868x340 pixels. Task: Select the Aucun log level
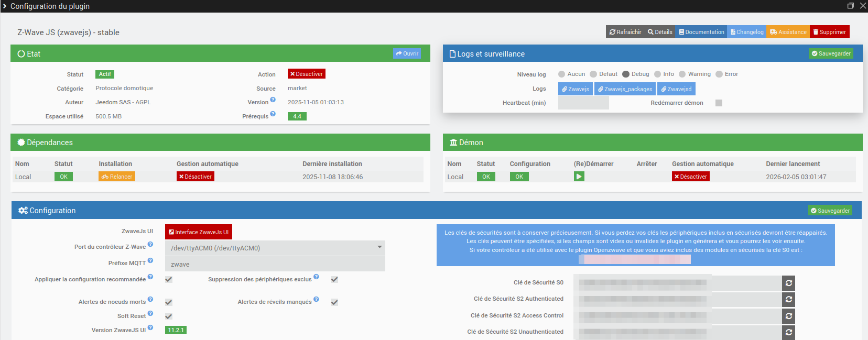click(x=562, y=74)
